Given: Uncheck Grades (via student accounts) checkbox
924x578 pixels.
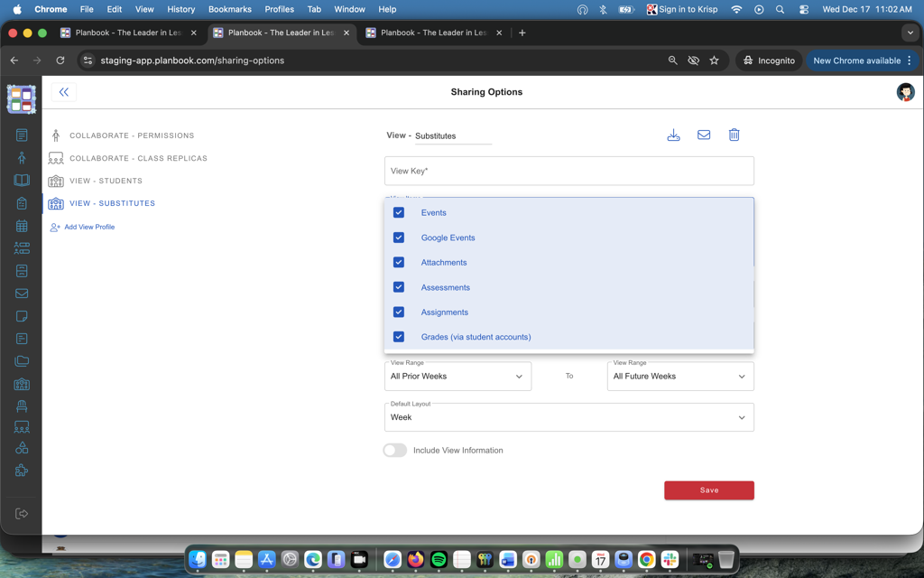Looking at the screenshot, I should (399, 337).
